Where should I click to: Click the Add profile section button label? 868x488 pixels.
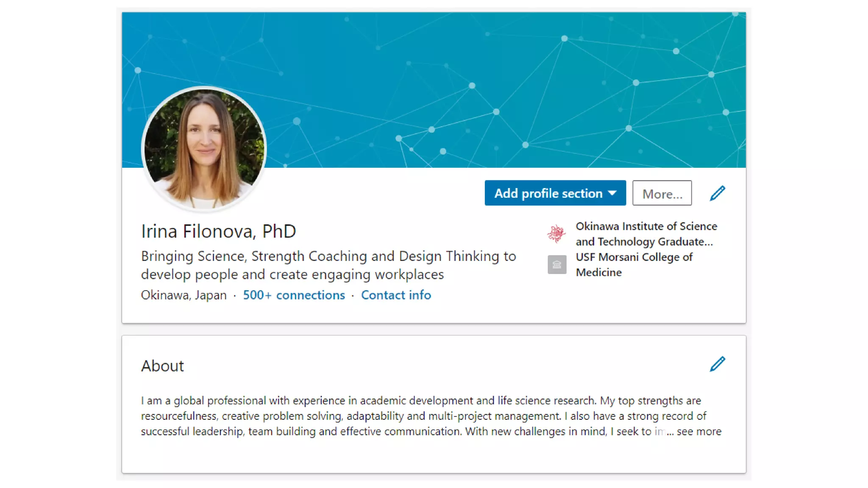tap(548, 193)
